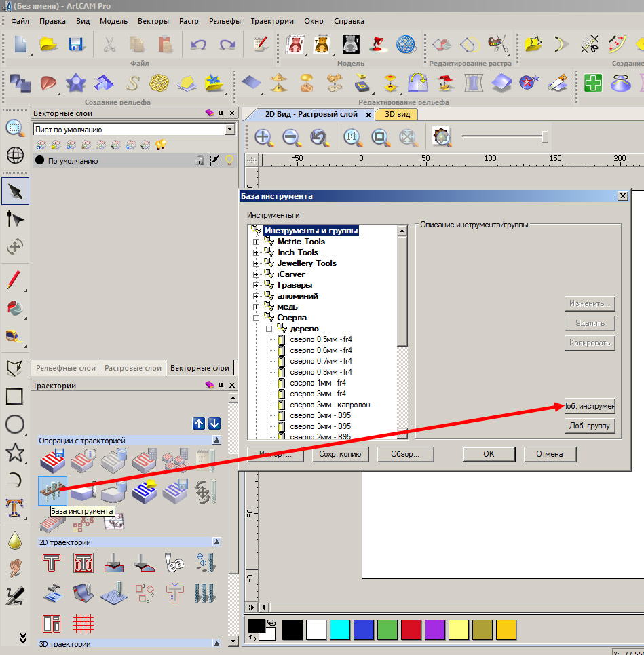
Task: Click the blue star shape relief icon
Action: (75, 83)
